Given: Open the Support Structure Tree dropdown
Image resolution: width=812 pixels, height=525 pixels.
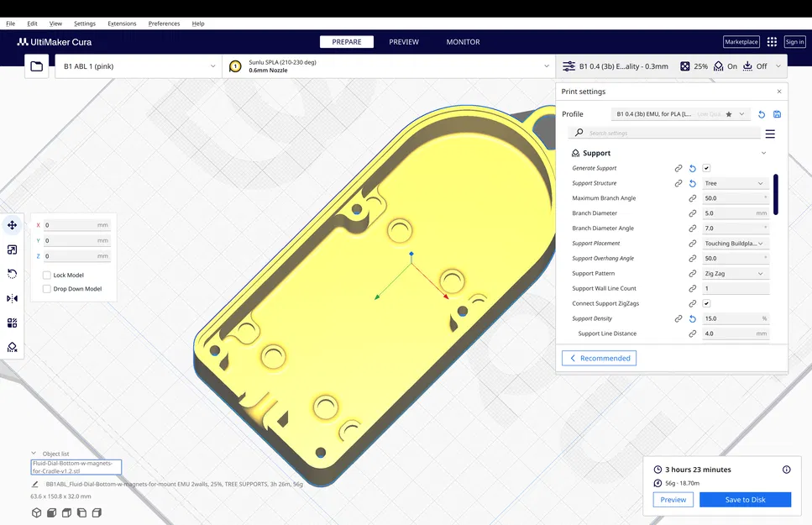Looking at the screenshot, I should [x=736, y=183].
